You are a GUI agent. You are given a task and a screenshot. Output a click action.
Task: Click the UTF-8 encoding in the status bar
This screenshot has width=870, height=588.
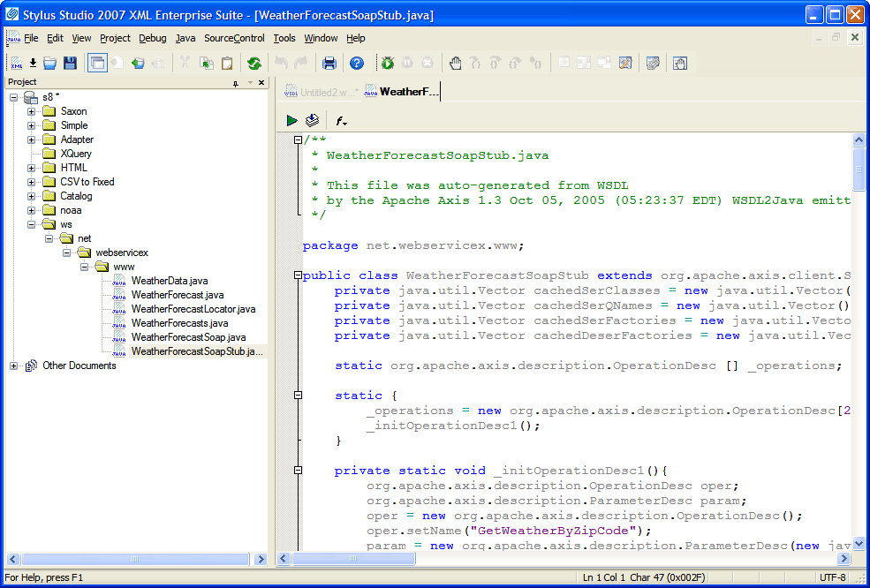[832, 577]
